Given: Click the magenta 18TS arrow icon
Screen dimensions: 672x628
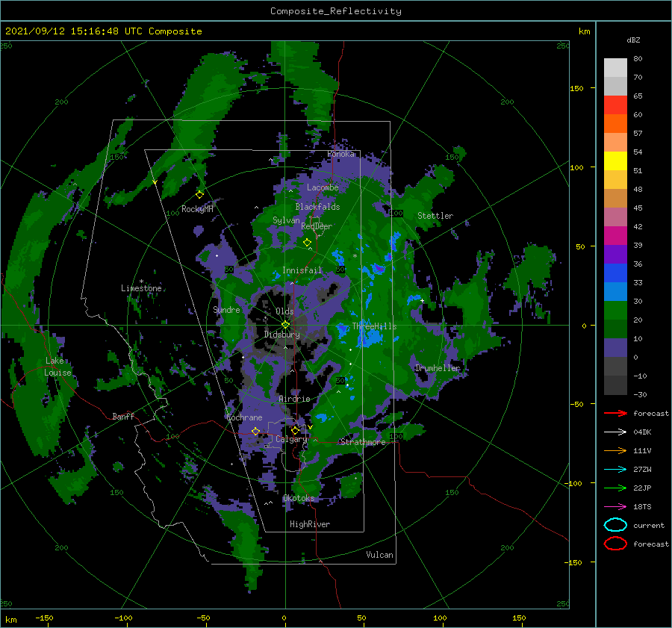Looking at the screenshot, I should (x=615, y=507).
